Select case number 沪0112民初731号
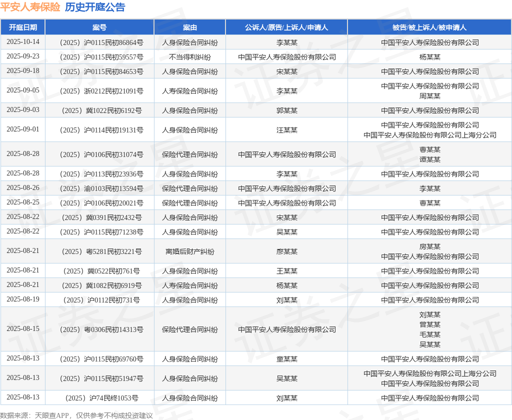The image size is (512, 420). pos(101,300)
